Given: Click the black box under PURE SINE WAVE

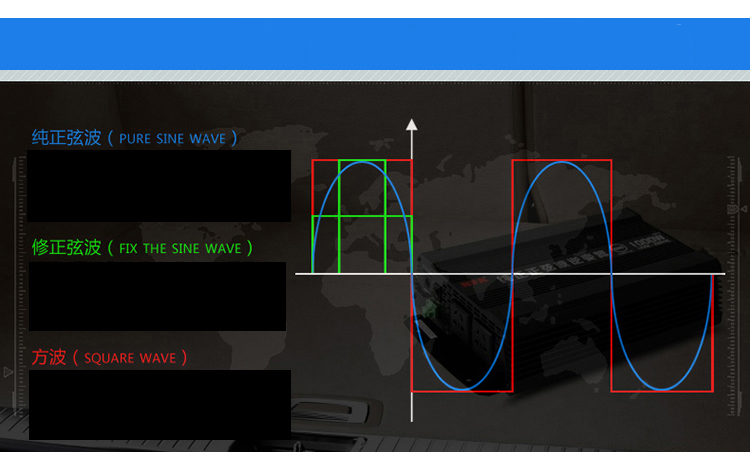Looking at the screenshot, I should [x=159, y=186].
